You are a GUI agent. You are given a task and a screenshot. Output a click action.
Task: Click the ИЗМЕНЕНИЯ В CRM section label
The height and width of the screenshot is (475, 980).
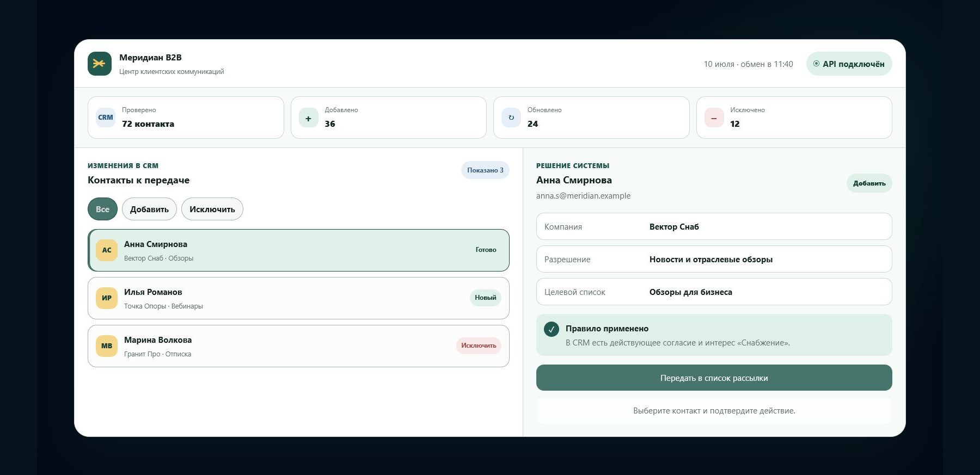tap(123, 166)
